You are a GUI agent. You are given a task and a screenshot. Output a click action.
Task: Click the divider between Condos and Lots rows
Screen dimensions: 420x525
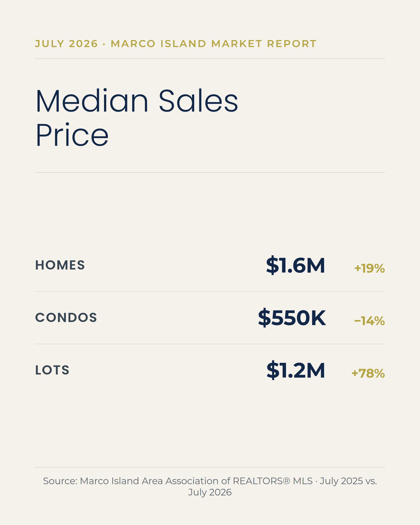(210, 344)
